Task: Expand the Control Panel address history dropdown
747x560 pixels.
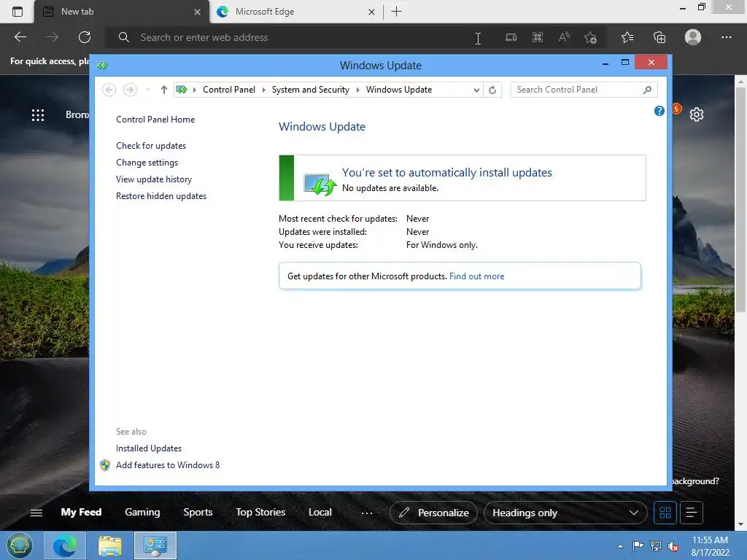Action: (476, 90)
